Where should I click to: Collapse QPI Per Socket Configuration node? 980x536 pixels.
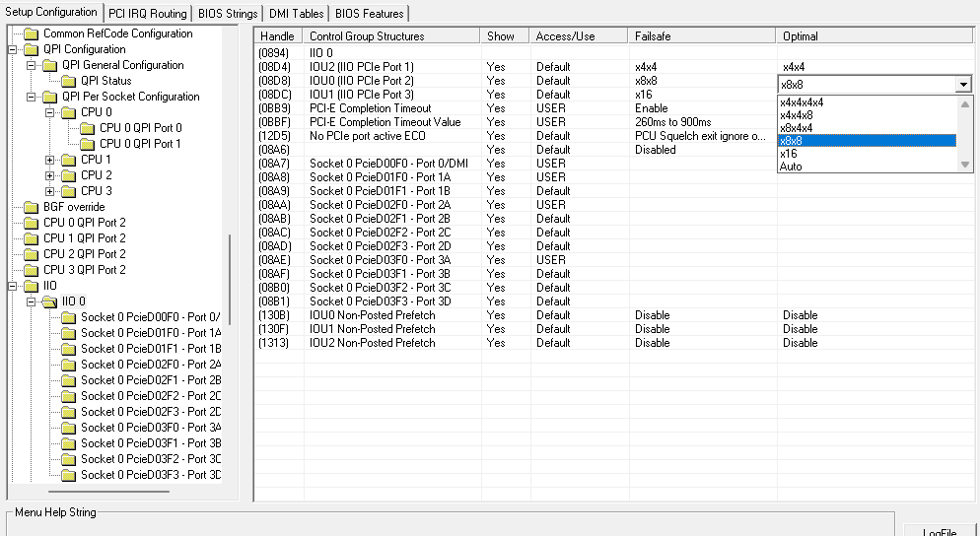point(32,97)
